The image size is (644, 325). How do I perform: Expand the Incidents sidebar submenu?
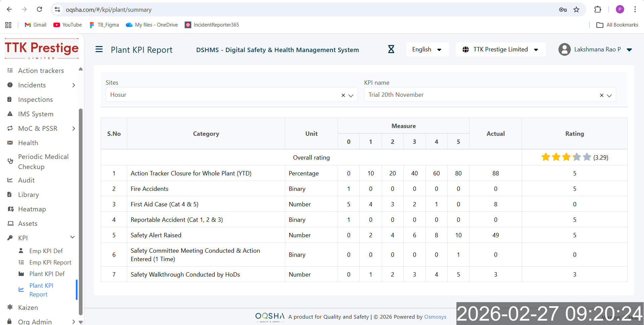73,85
